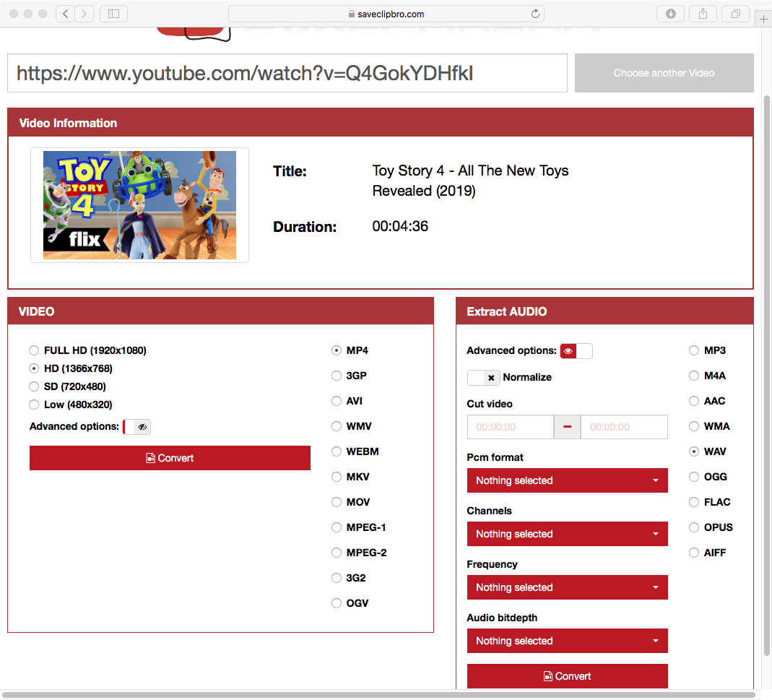This screenshot has height=700, width=772.
Task: Select SD (720x480) resolution
Action: click(34, 386)
